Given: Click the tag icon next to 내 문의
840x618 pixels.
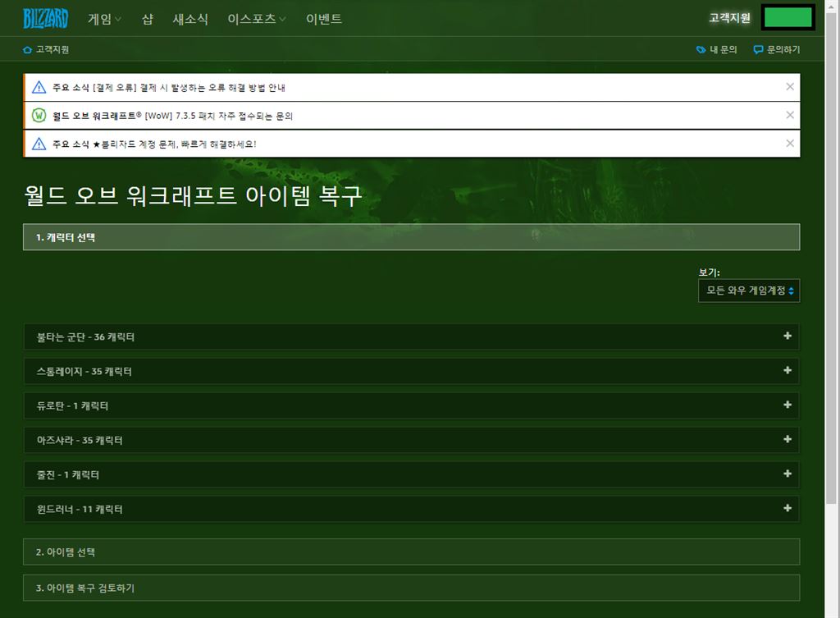Looking at the screenshot, I should [701, 50].
